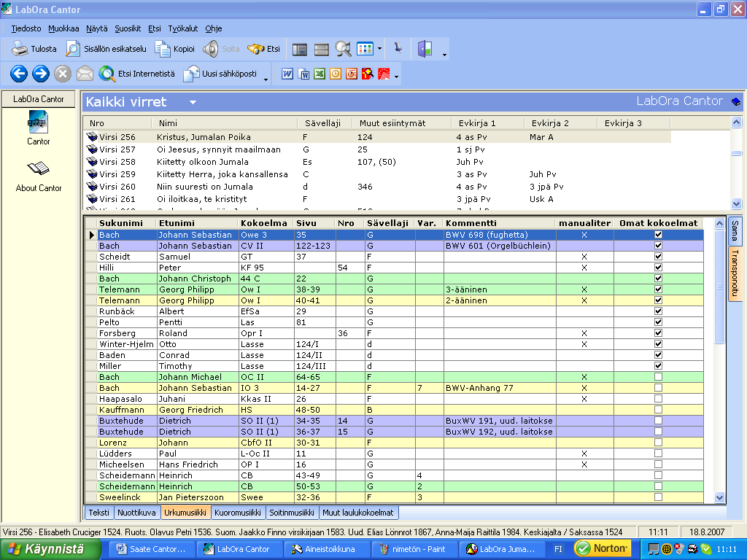Click the red icon with white stripes
Screen dimensions: 747x560
pos(384,74)
